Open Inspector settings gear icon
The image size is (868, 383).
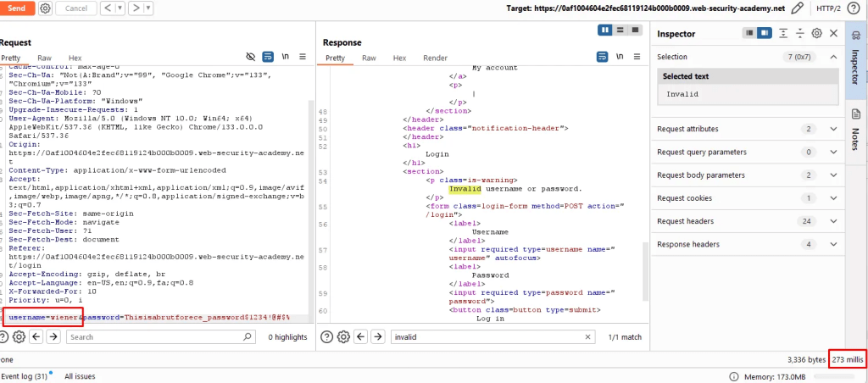point(816,33)
